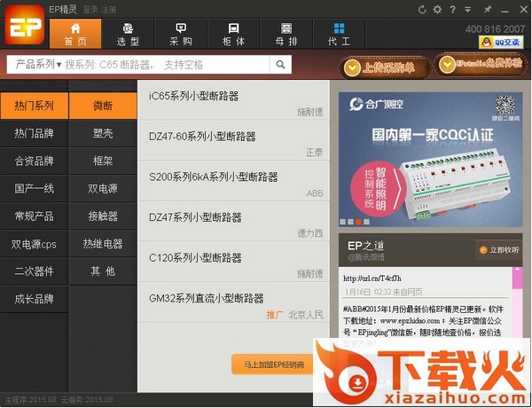Open the 代工 tab
This screenshot has width=532, height=408.
[x=339, y=34]
